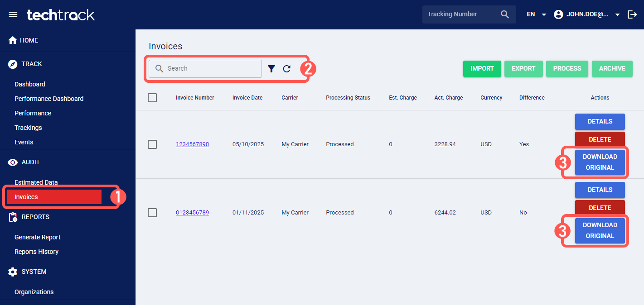This screenshot has height=305, width=644.
Task: Click the techtrack logo
Action: coord(61,14)
